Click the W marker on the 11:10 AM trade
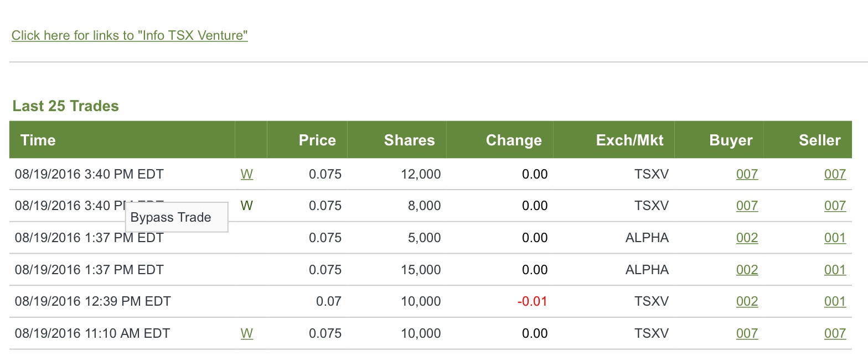868x356 pixels. tap(247, 333)
